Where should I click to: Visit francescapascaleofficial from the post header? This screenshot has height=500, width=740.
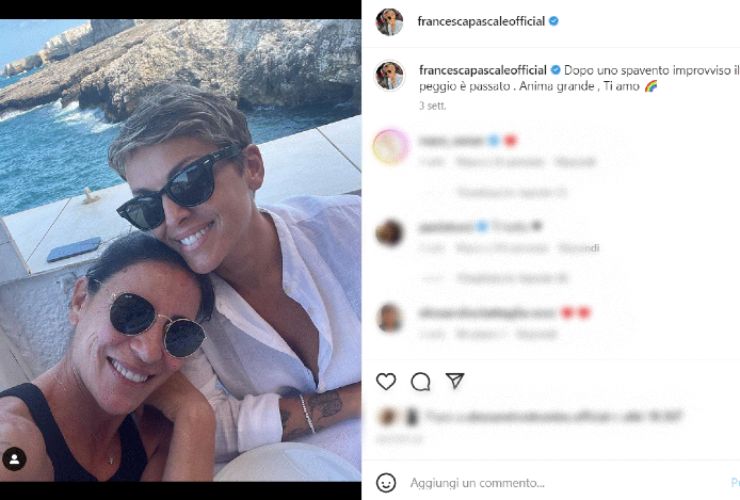[481, 21]
